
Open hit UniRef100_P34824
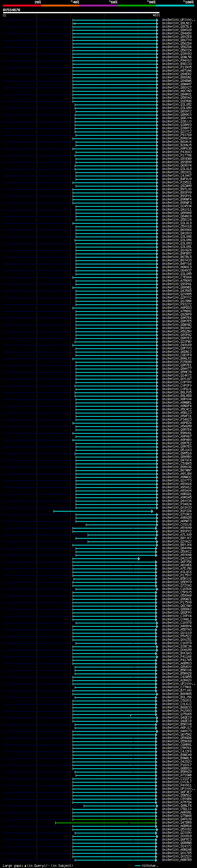(x=177, y=504)
